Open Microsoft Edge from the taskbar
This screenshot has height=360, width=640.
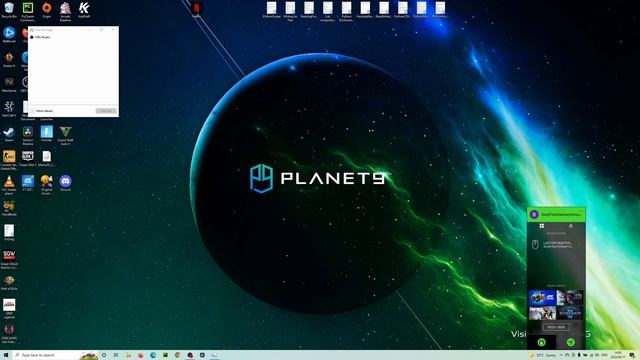coord(153,355)
